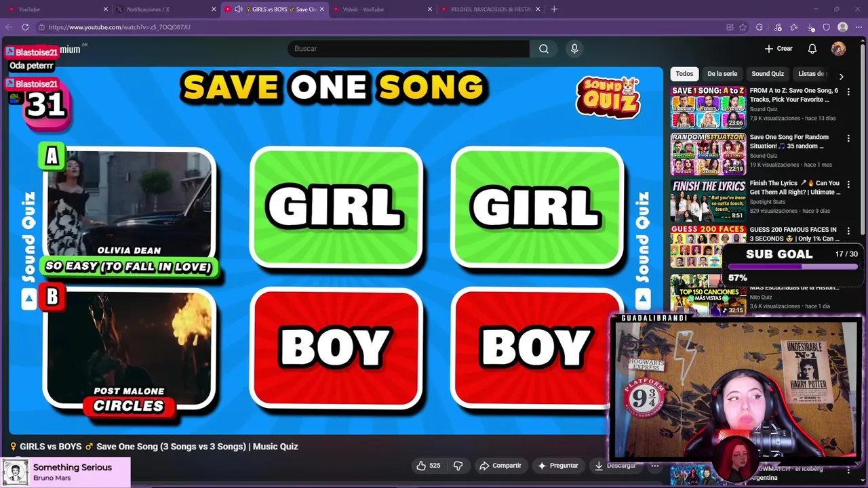Select the Listas de filter chip
Image resolution: width=868 pixels, height=488 pixels.
coord(812,74)
